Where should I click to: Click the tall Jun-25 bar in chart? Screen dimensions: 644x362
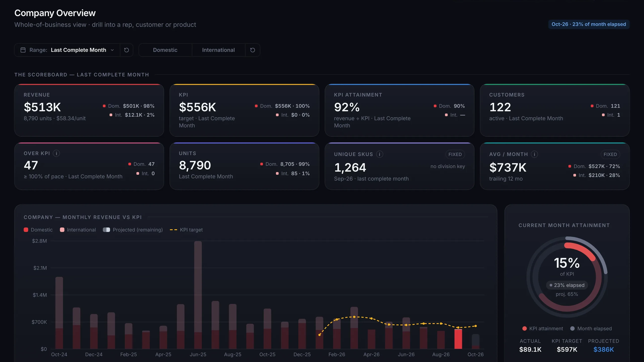click(198, 295)
